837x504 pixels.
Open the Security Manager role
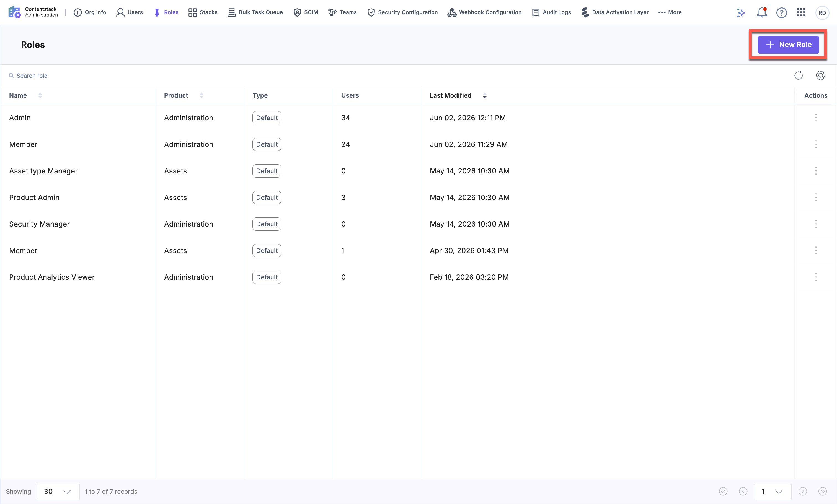[x=39, y=224]
